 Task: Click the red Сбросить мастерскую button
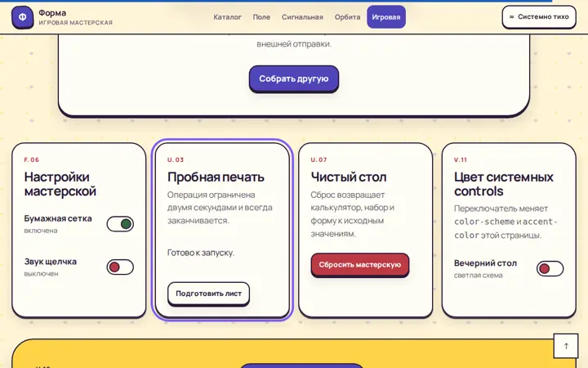(360, 265)
